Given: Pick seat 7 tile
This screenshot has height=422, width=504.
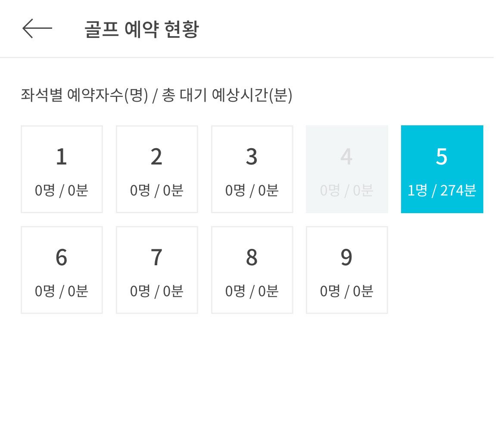Looking at the screenshot, I should point(157,270).
